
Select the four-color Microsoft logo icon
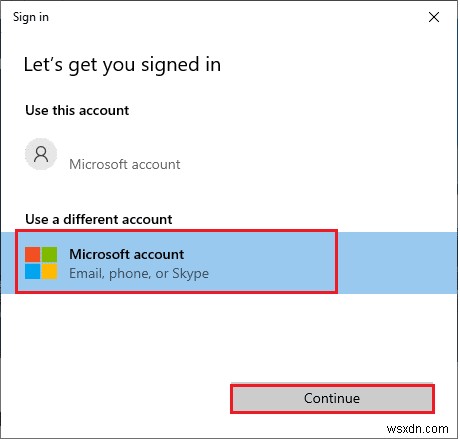click(41, 263)
